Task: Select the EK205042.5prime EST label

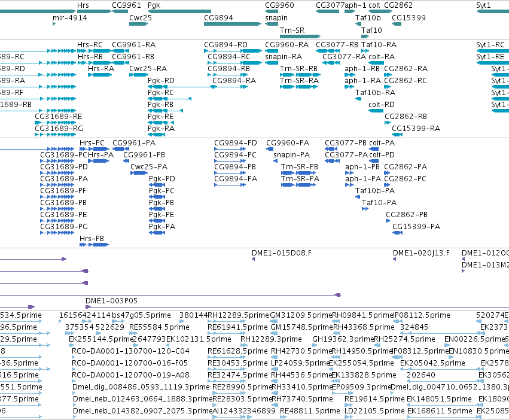Action: (x=432, y=363)
